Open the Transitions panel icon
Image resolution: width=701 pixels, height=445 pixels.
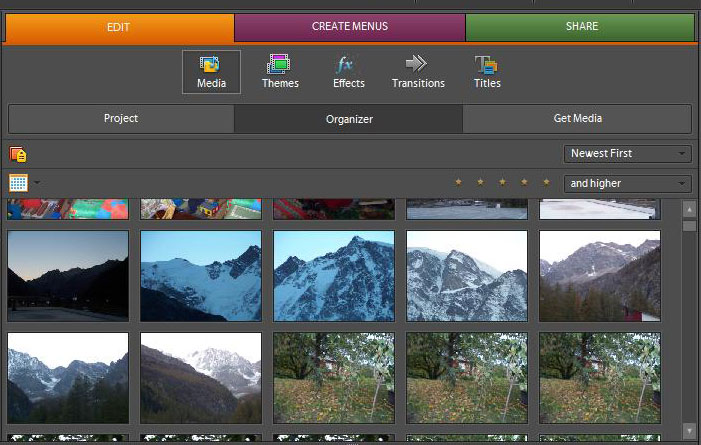click(x=418, y=72)
